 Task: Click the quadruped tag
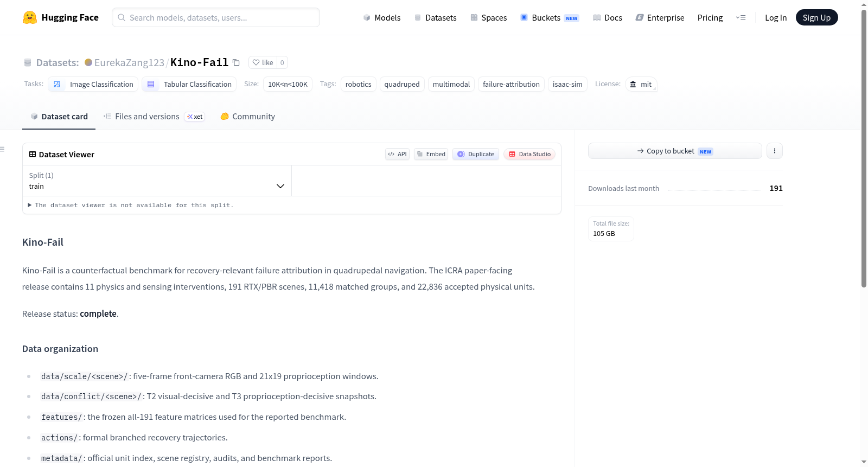tap(402, 84)
